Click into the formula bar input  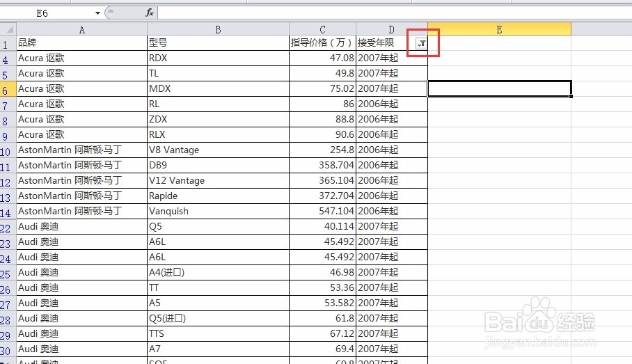click(394, 13)
